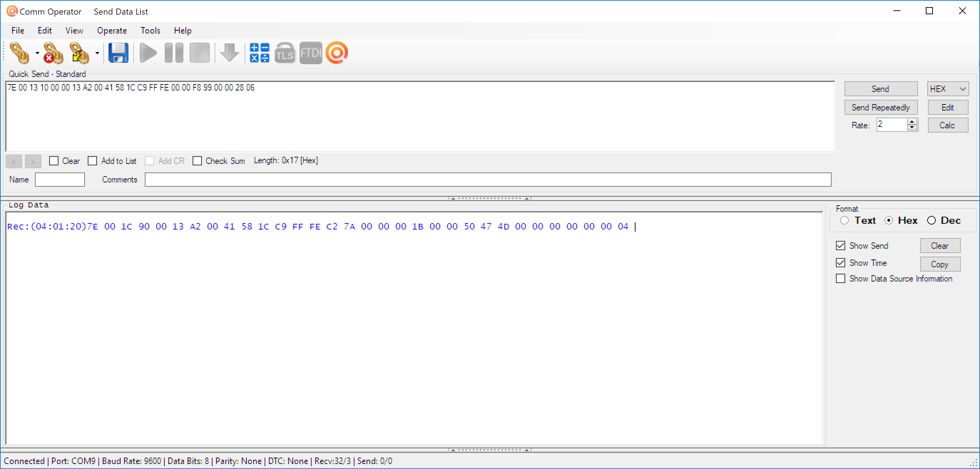Open dropdown arrow beside connection settings icon
Viewport: 980px width, 469px height.
click(x=97, y=53)
